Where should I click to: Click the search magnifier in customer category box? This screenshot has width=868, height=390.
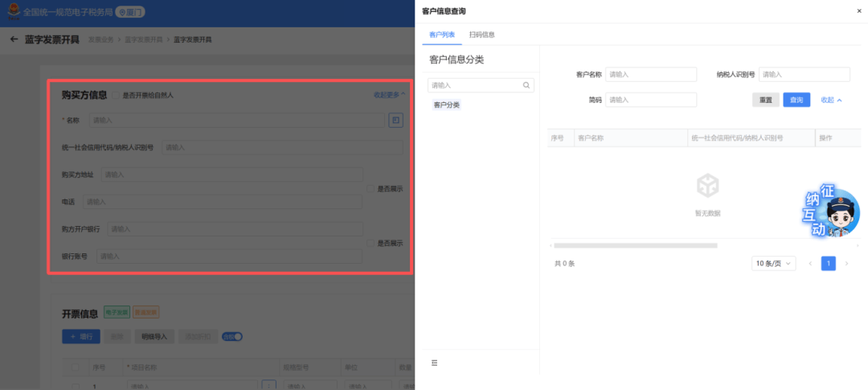tap(527, 85)
